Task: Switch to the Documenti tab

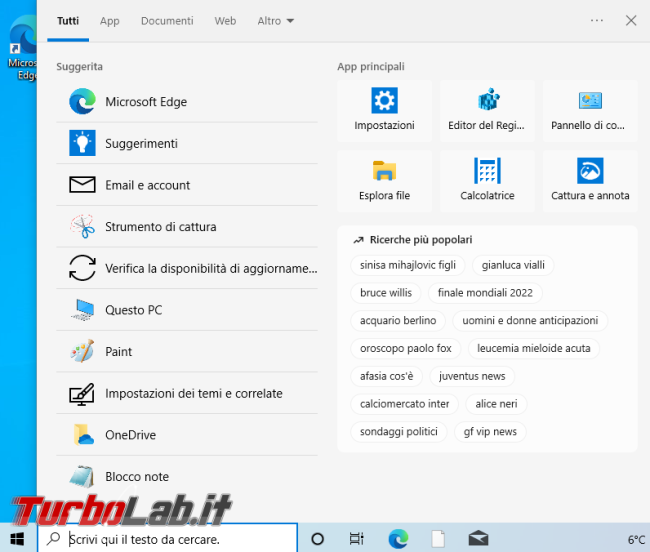Action: point(167,21)
